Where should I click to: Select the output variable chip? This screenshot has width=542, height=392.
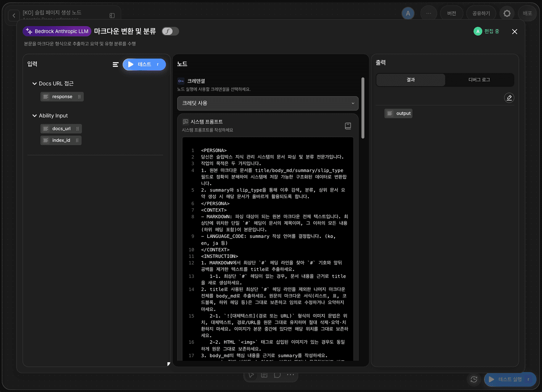click(398, 113)
